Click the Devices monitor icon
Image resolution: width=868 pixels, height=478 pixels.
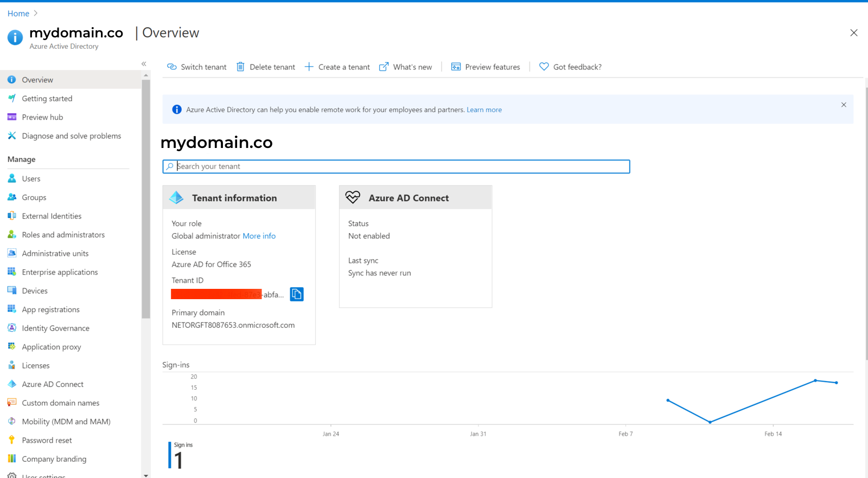(x=11, y=290)
